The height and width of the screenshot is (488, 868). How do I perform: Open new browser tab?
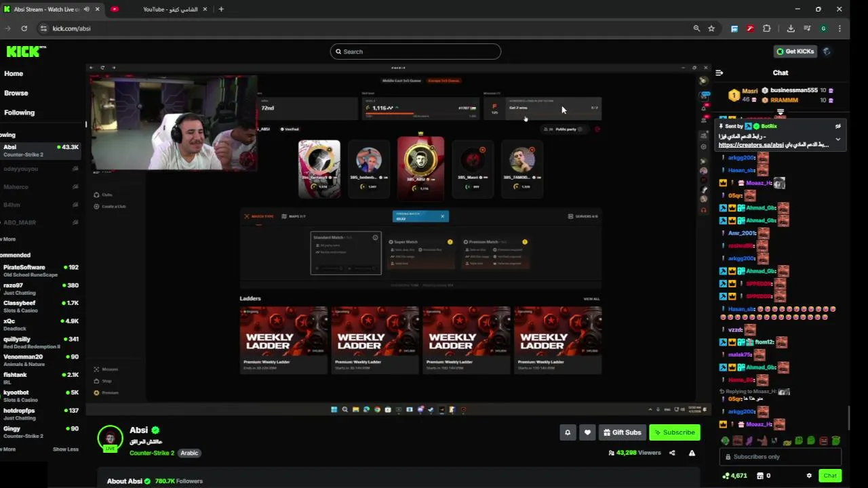[x=221, y=9]
